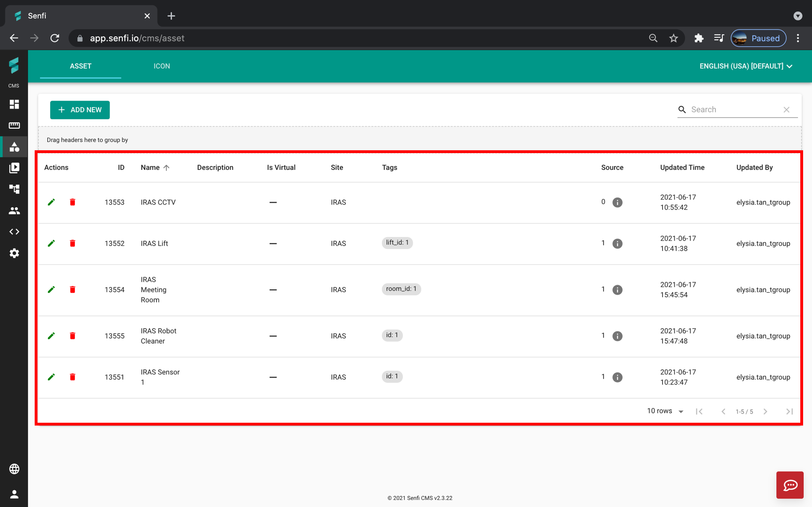The height and width of the screenshot is (507, 812).
Task: Edit the IRAS Lift asset
Action: pos(52,243)
